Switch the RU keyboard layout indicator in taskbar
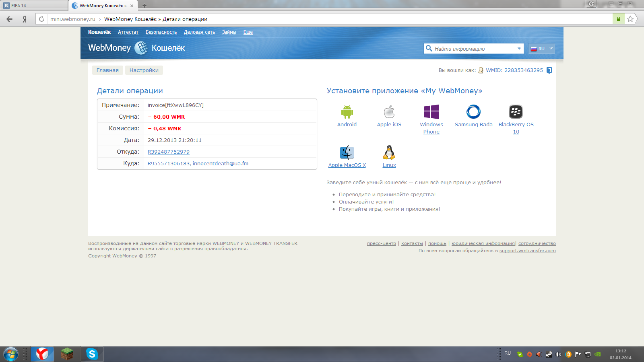The height and width of the screenshot is (362, 644). [x=508, y=353]
